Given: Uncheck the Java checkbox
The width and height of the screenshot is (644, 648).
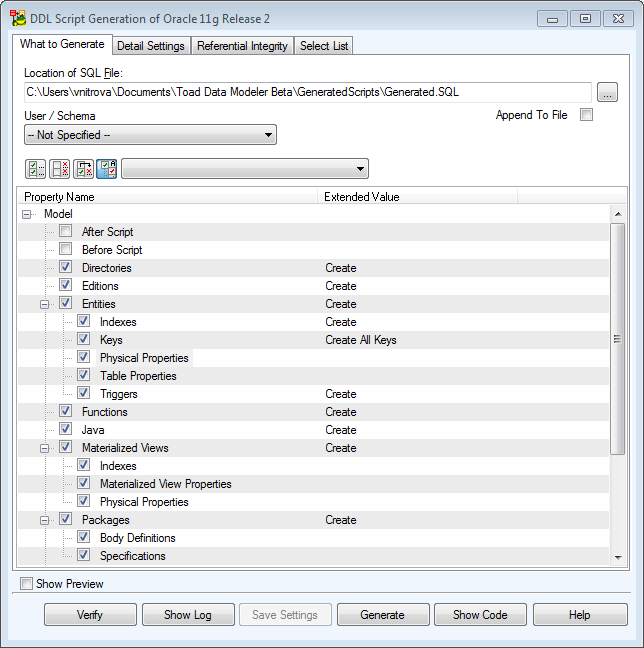Looking at the screenshot, I should pyautogui.click(x=65, y=429).
